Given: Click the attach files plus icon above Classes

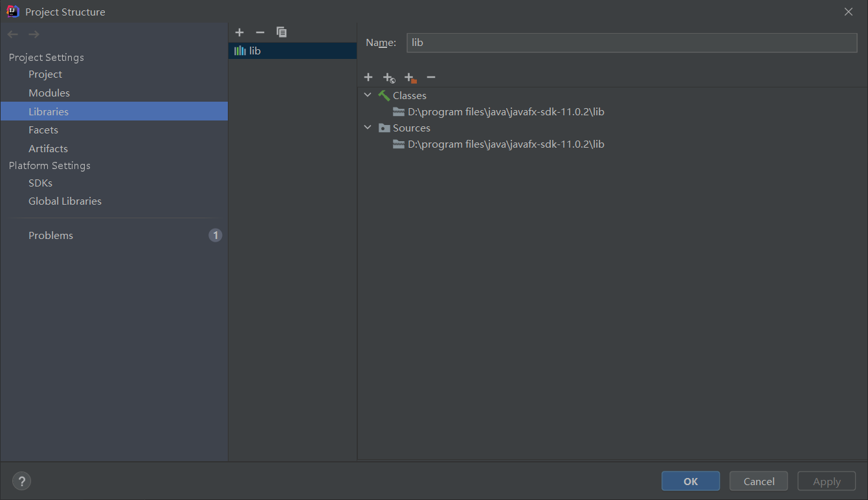Looking at the screenshot, I should pyautogui.click(x=368, y=77).
